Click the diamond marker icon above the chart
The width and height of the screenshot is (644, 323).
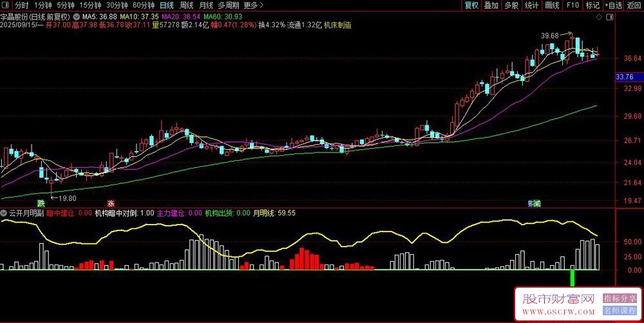(x=599, y=17)
